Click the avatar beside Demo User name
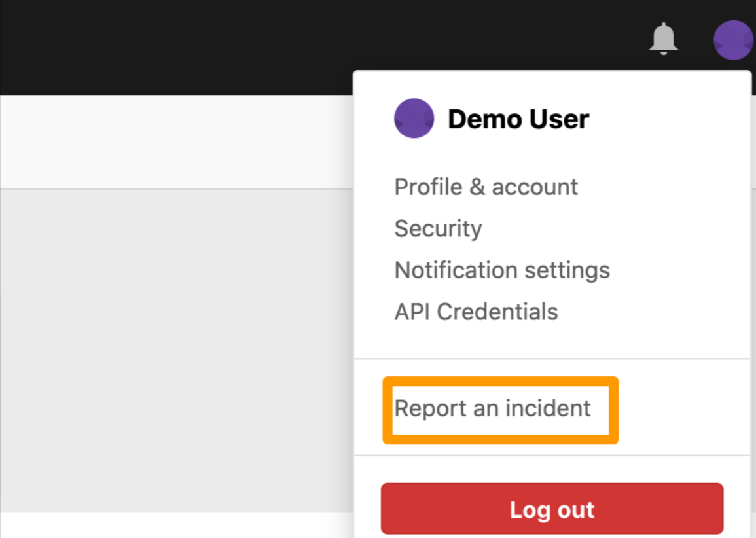Screen dimensions: 756x538 tap(414, 118)
